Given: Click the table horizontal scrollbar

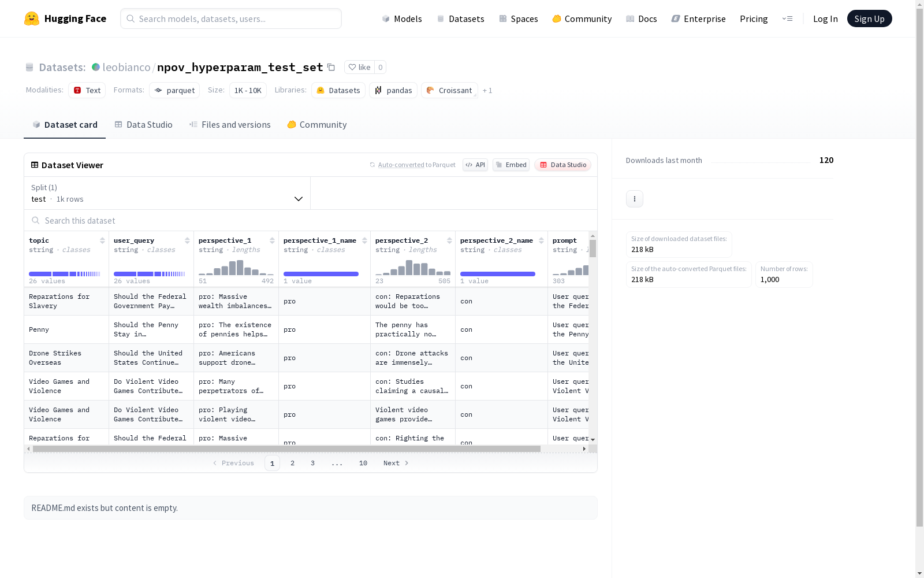Looking at the screenshot, I should (286, 449).
